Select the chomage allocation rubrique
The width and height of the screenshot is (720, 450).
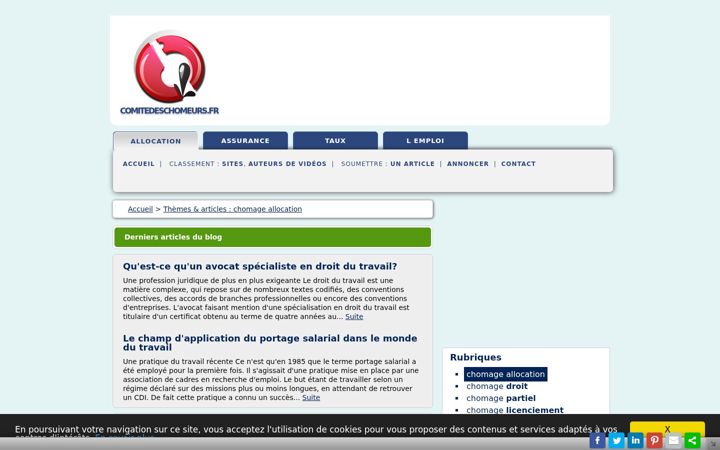(x=506, y=374)
